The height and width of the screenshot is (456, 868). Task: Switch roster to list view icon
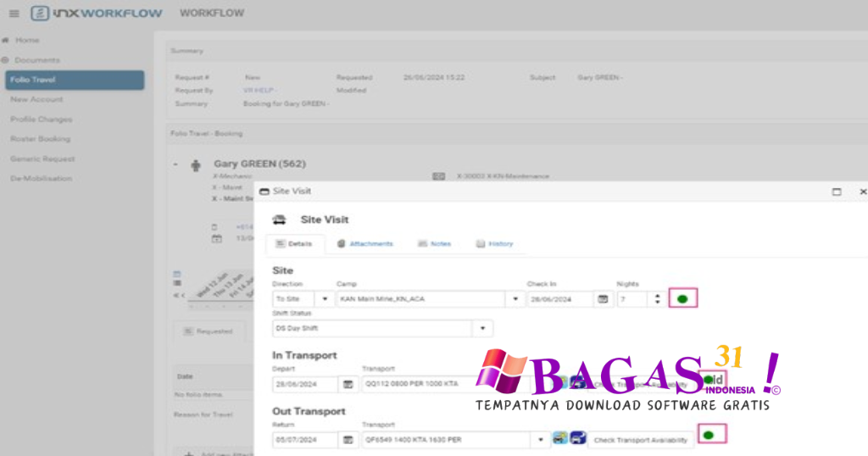click(x=177, y=283)
